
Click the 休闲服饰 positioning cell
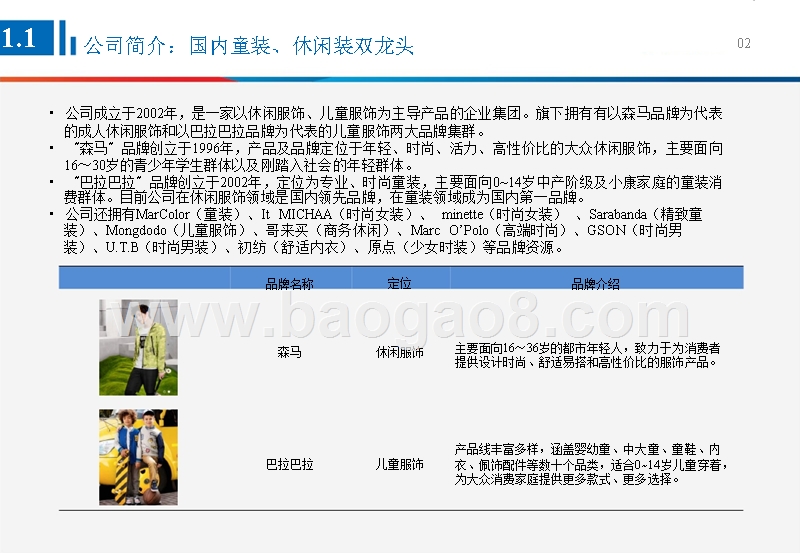399,351
